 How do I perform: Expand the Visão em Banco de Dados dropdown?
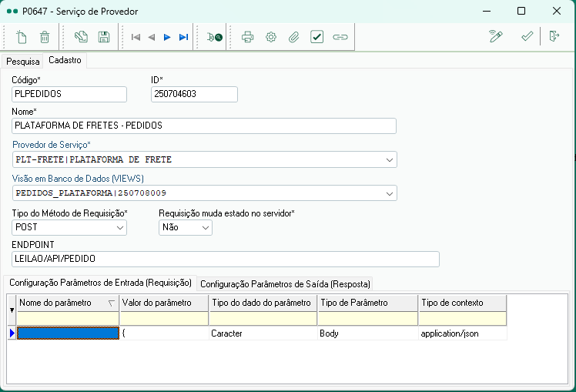[x=390, y=193]
